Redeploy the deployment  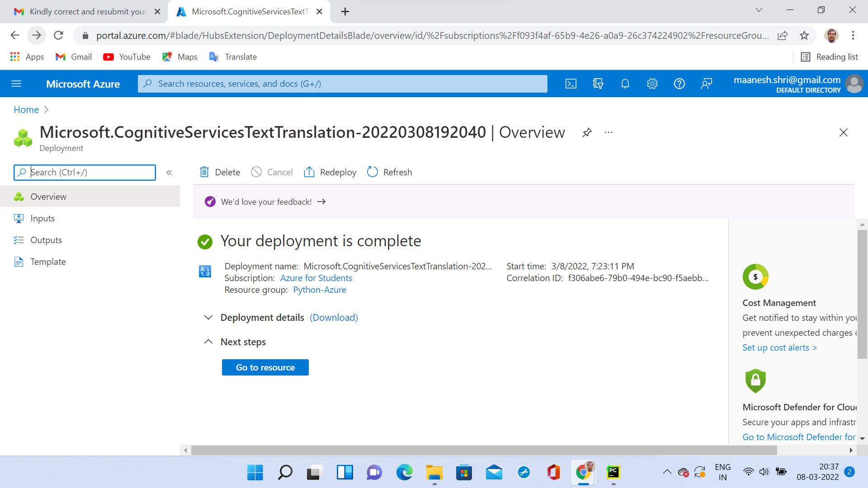(330, 172)
